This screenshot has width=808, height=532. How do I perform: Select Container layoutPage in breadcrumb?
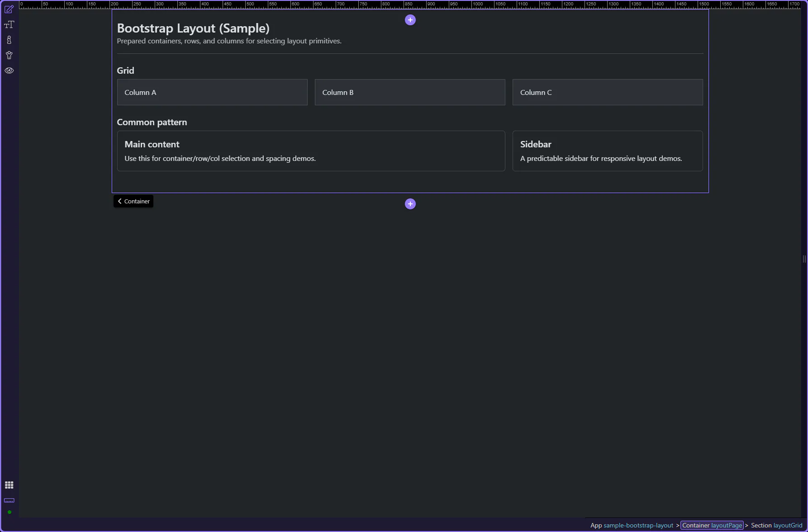[x=712, y=525]
